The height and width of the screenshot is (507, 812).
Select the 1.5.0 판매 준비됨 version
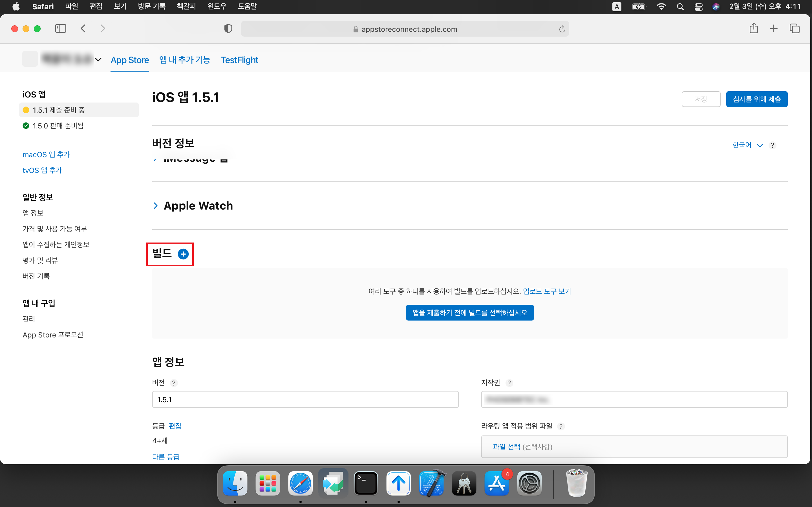[58, 126]
